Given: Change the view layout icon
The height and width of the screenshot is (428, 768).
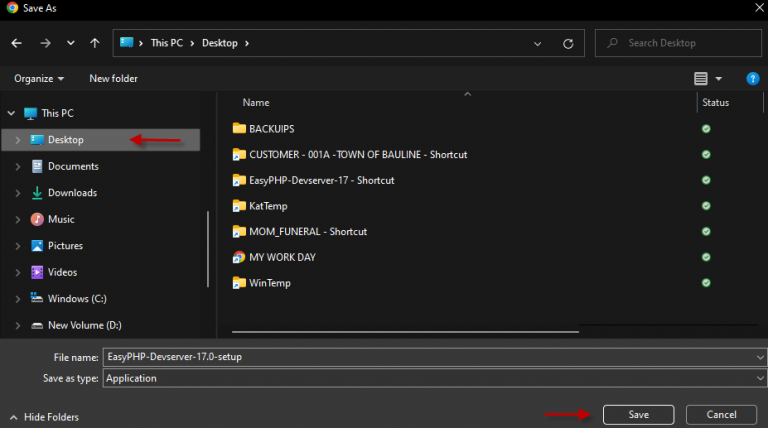Looking at the screenshot, I should pos(700,78).
